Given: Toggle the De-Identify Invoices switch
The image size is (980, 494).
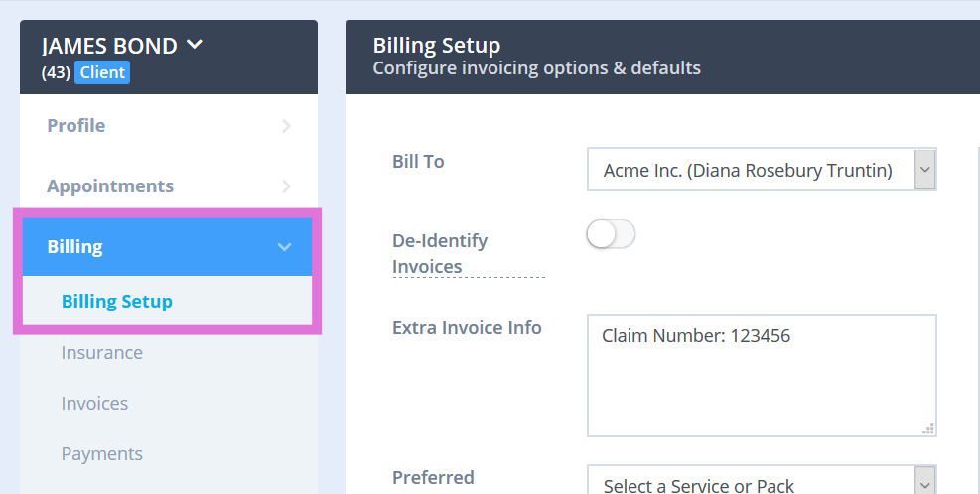Looking at the screenshot, I should pyautogui.click(x=611, y=235).
